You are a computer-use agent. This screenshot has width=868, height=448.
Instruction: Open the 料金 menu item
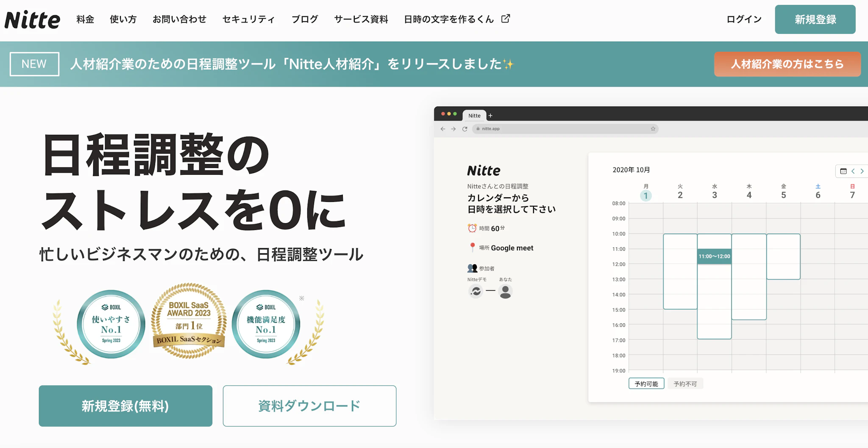[x=85, y=20]
